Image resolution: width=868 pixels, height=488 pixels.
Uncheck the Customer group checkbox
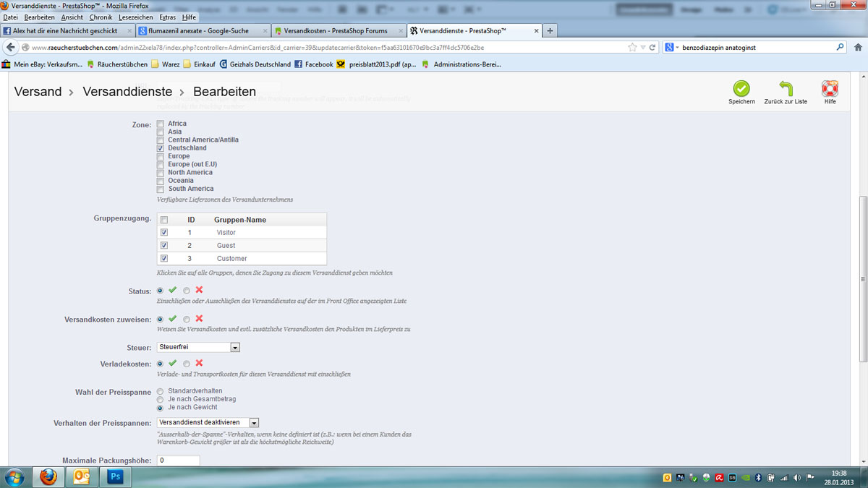[x=164, y=259]
